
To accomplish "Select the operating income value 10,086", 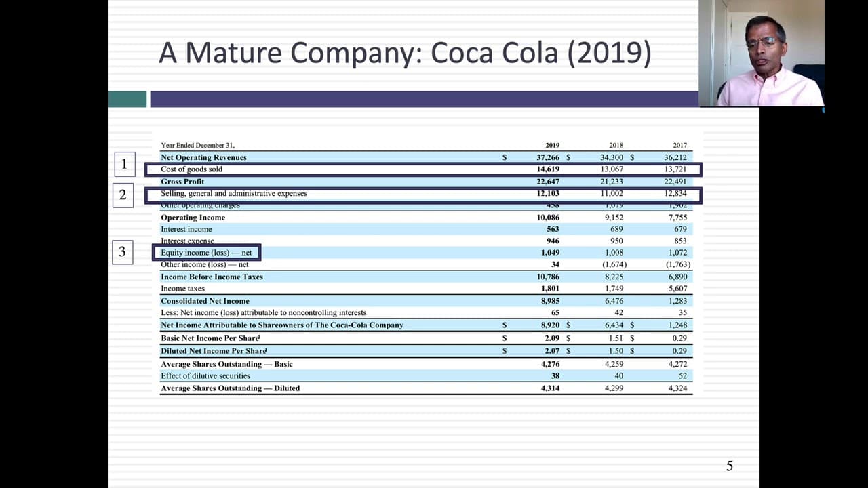I will (x=548, y=218).
